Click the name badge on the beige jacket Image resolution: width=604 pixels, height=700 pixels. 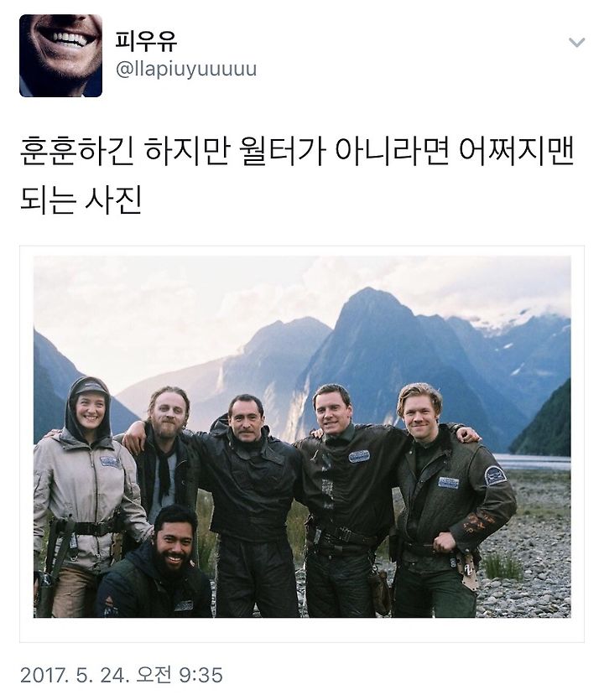point(110,462)
